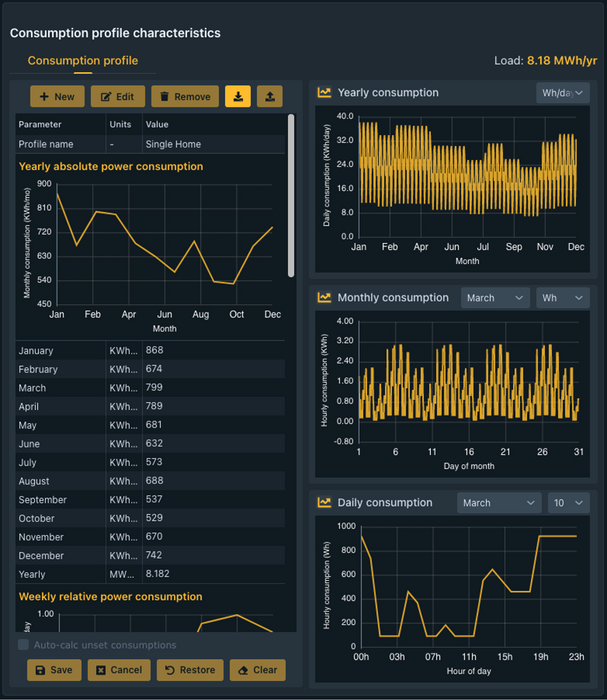
Task: Click the Yearly consumption chart icon
Action: (x=324, y=93)
